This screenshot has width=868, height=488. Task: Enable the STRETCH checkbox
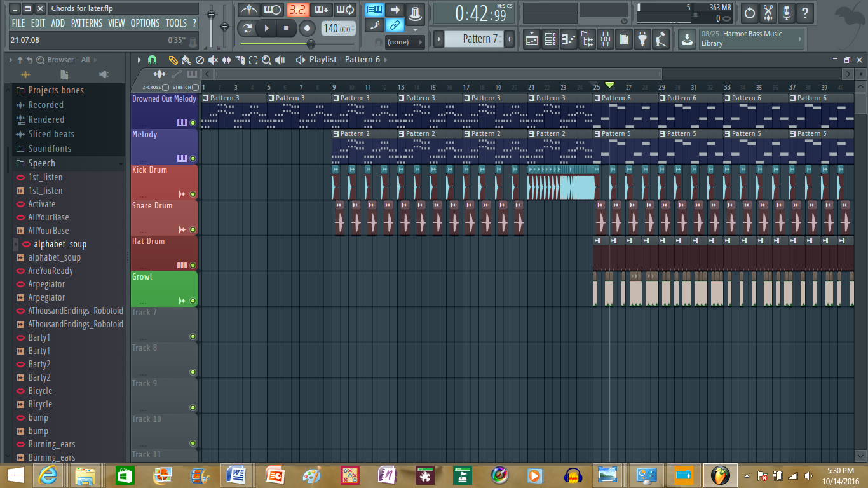(195, 87)
